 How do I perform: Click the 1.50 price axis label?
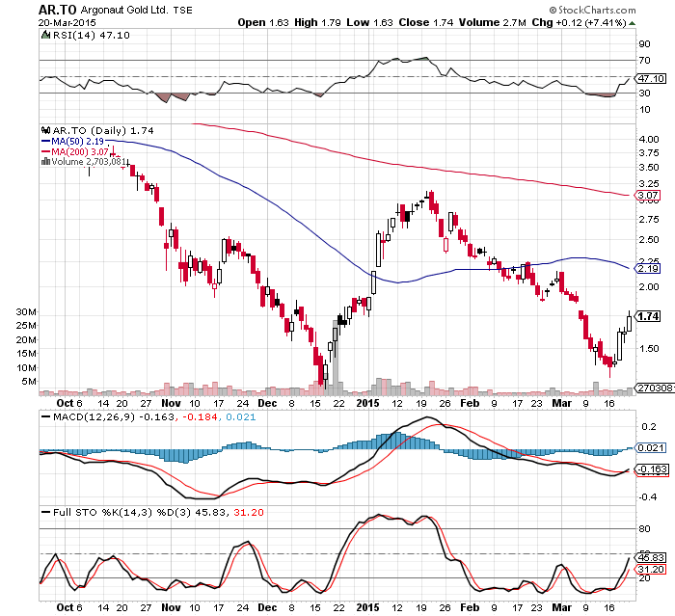coord(649,349)
